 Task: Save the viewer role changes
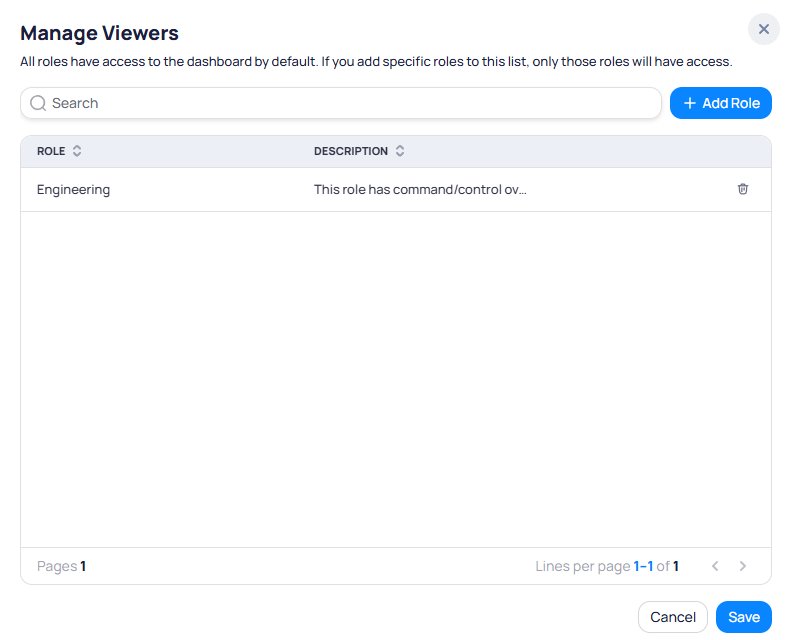(x=744, y=617)
